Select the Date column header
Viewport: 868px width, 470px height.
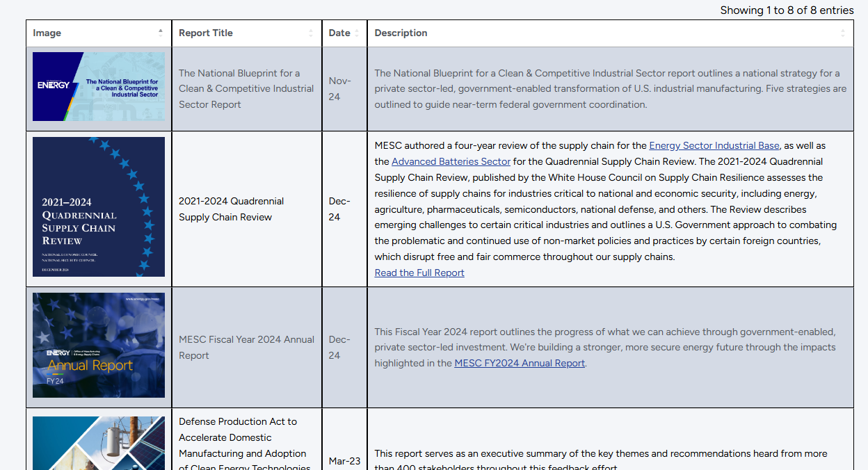coord(345,33)
